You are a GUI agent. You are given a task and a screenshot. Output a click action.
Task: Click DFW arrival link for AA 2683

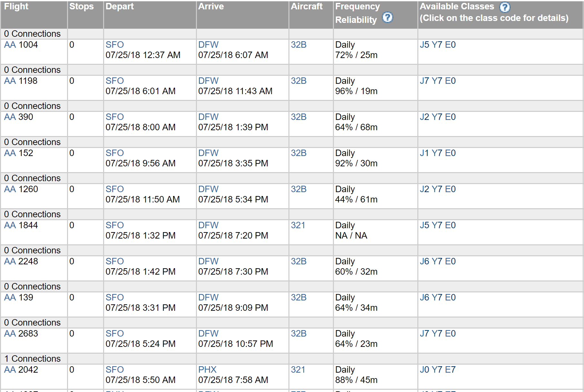208,334
